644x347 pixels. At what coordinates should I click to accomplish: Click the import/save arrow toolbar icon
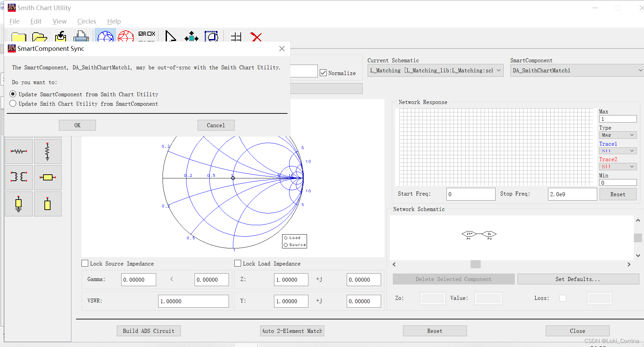[x=61, y=36]
